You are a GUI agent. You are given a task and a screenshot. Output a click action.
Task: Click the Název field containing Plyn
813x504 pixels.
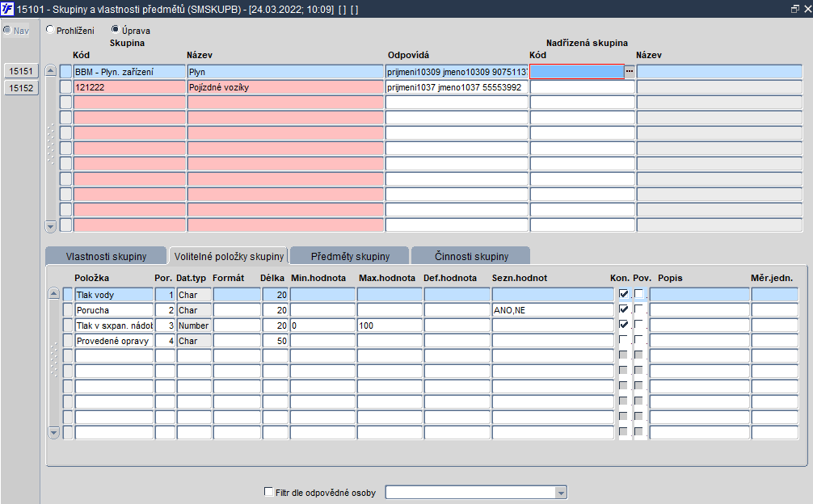click(x=286, y=72)
